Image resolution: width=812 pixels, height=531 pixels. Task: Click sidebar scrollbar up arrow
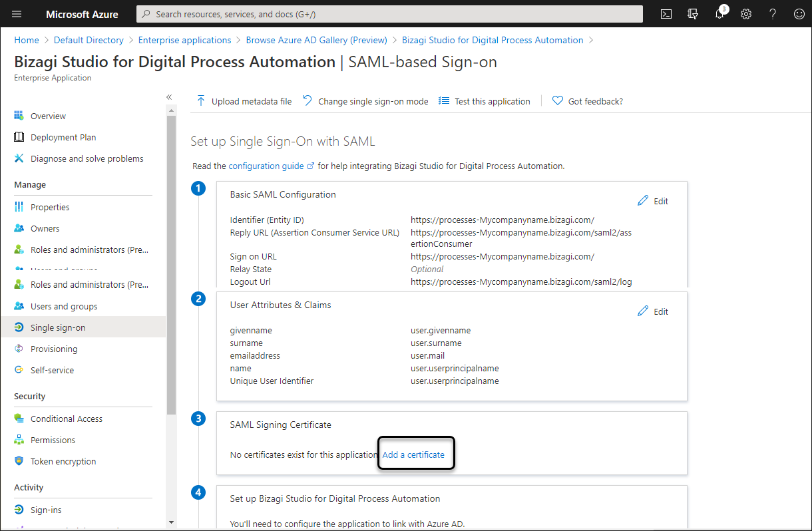(x=171, y=110)
